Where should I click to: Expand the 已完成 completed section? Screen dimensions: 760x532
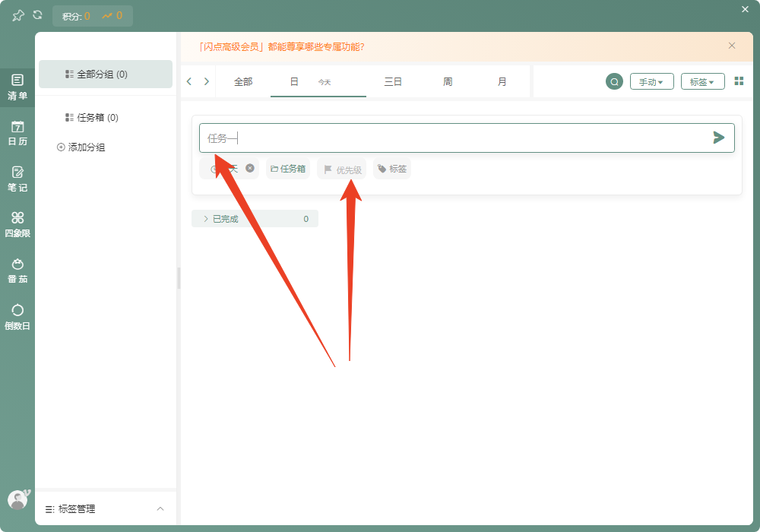255,219
